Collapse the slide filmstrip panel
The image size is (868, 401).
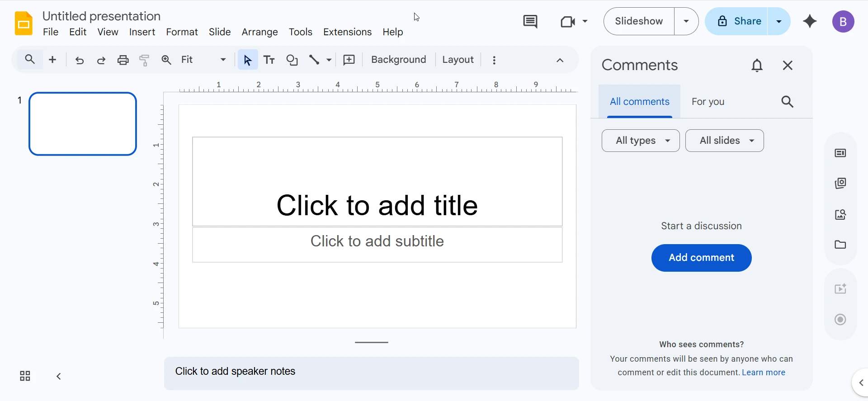pos(59,376)
